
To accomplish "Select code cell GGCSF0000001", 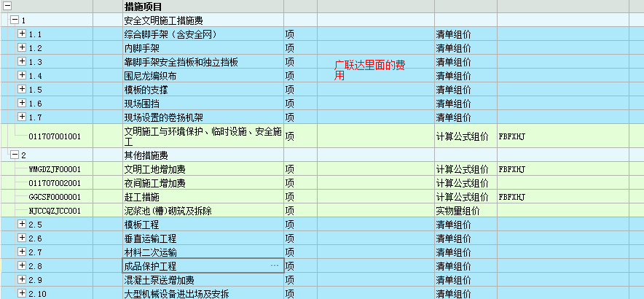I will pyautogui.click(x=55, y=197).
